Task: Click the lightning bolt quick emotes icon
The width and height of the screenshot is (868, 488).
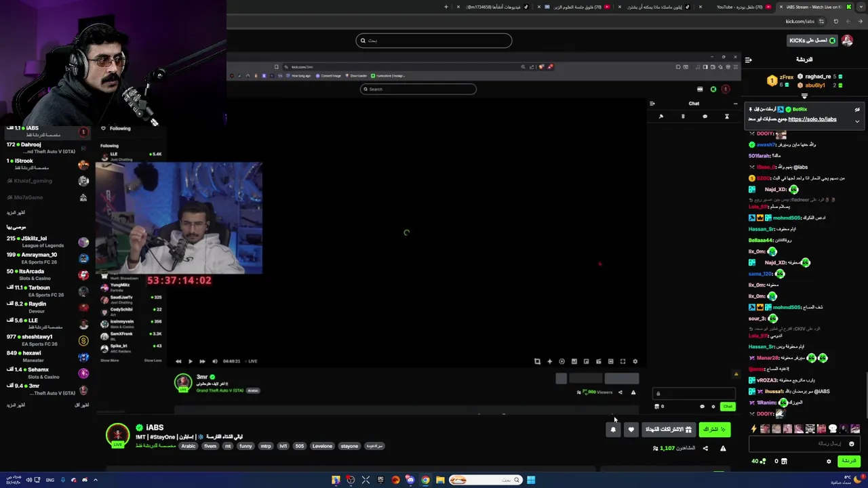Action: (753, 429)
